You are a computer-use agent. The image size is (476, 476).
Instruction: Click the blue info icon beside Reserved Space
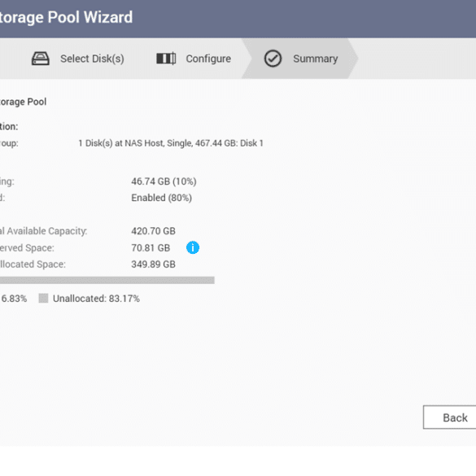coord(193,247)
